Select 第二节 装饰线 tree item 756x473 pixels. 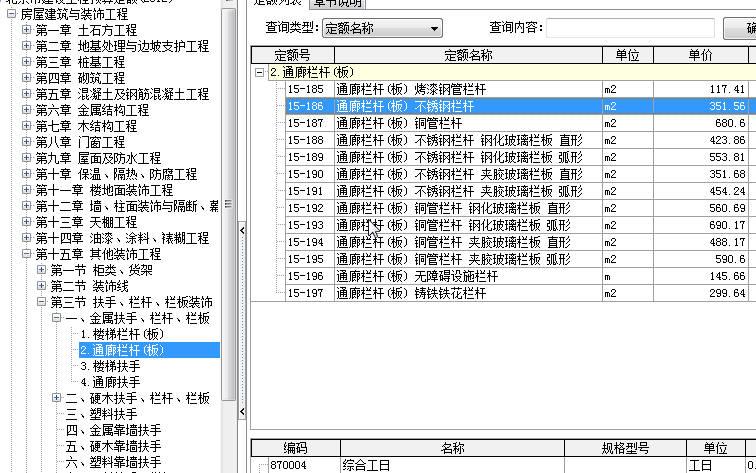(89, 286)
